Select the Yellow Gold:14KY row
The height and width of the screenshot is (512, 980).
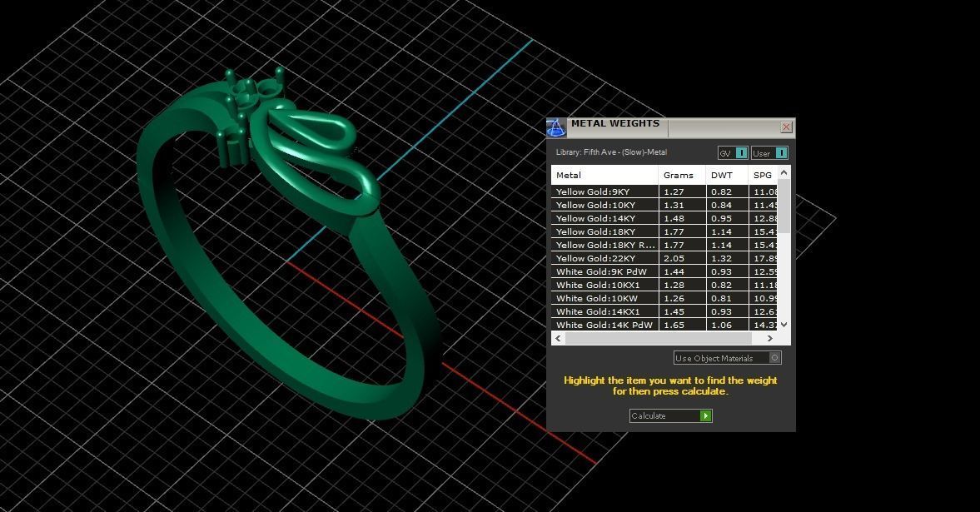pos(664,218)
